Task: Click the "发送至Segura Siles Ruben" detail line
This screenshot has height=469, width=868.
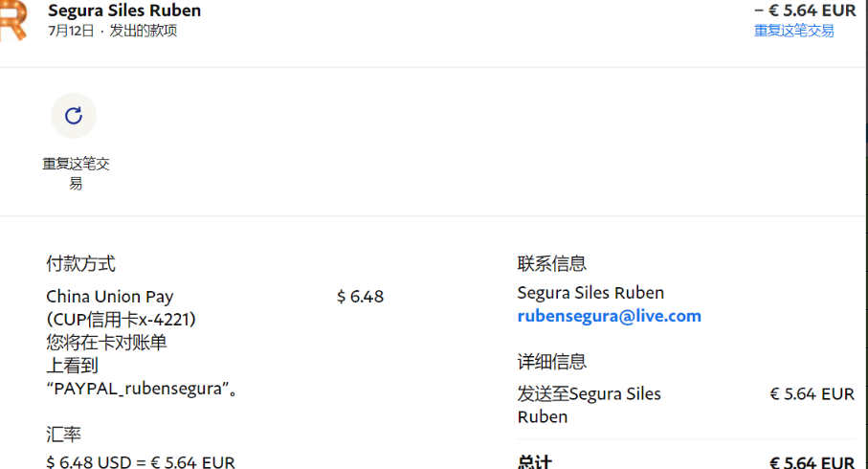Action: point(589,404)
